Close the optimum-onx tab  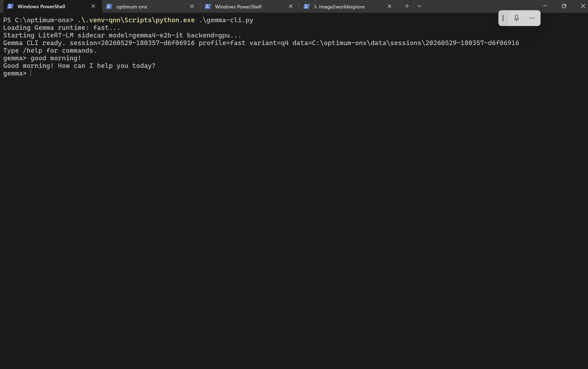[192, 6]
